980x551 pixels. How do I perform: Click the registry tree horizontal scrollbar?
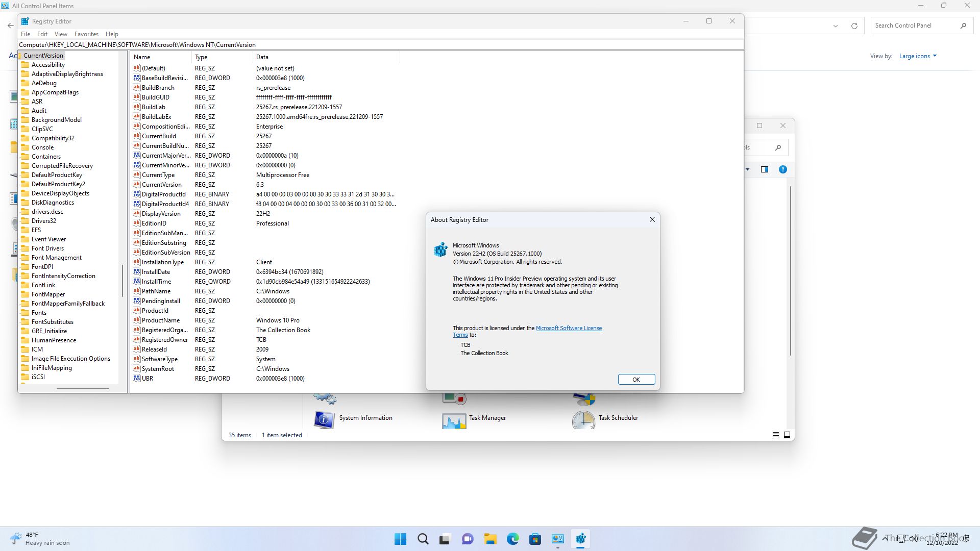point(83,388)
